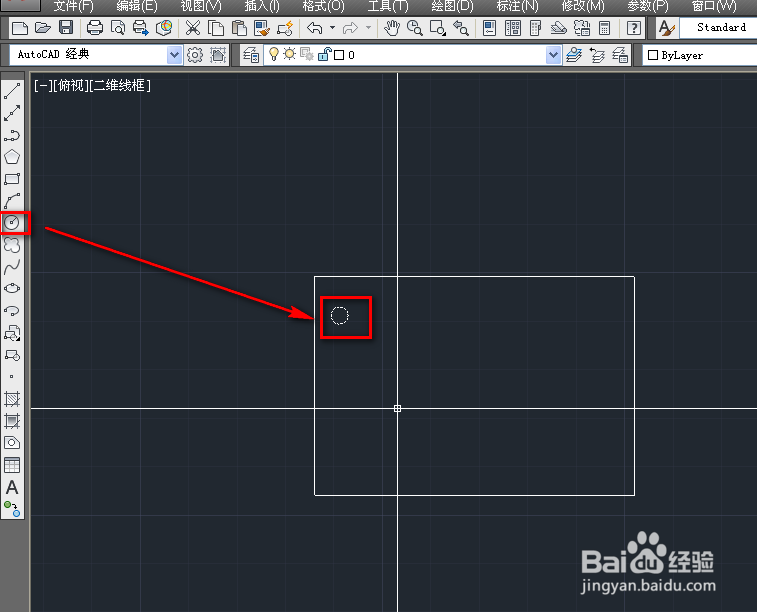Select the Revision Cloud tool
Viewport: 757px width, 612px height.
pos(12,245)
